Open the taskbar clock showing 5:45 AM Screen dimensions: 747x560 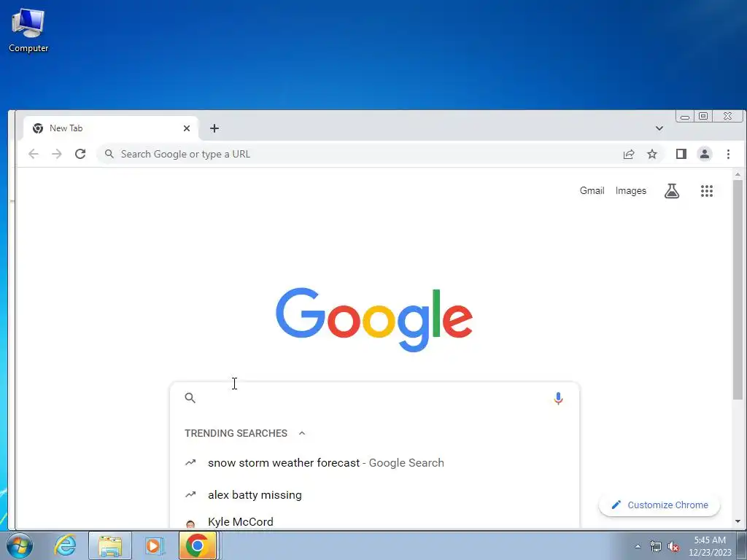click(710, 546)
